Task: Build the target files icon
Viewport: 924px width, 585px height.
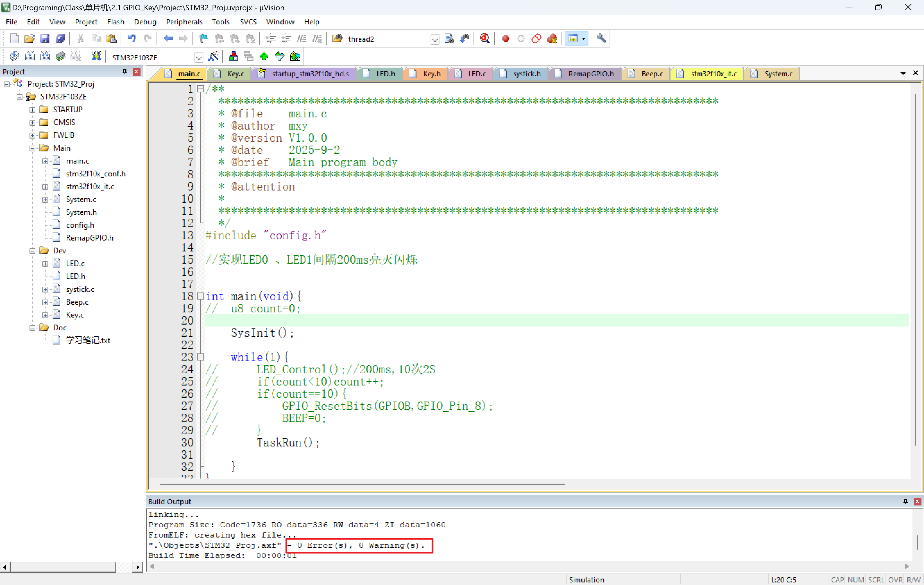Action: pos(30,56)
